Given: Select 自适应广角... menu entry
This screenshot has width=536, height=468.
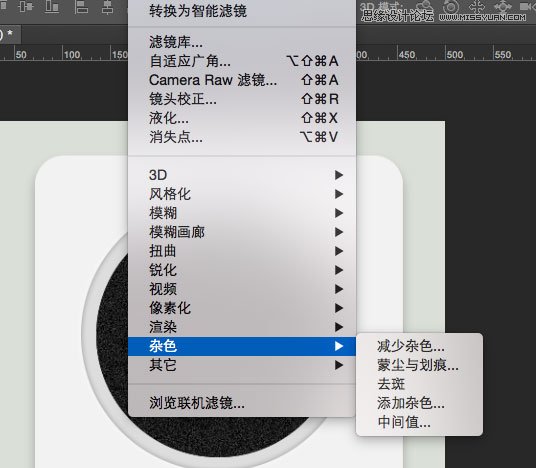Looking at the screenshot, I should [x=242, y=61].
